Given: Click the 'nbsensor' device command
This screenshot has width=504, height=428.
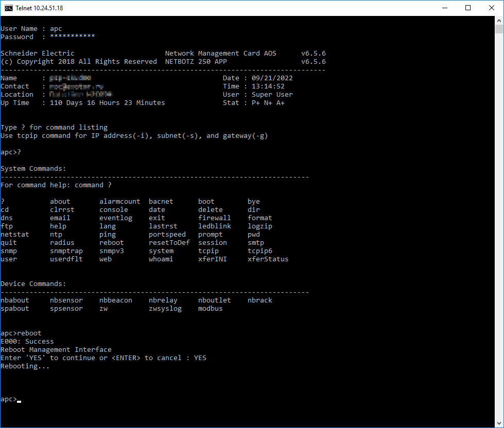Looking at the screenshot, I should tap(66, 300).
